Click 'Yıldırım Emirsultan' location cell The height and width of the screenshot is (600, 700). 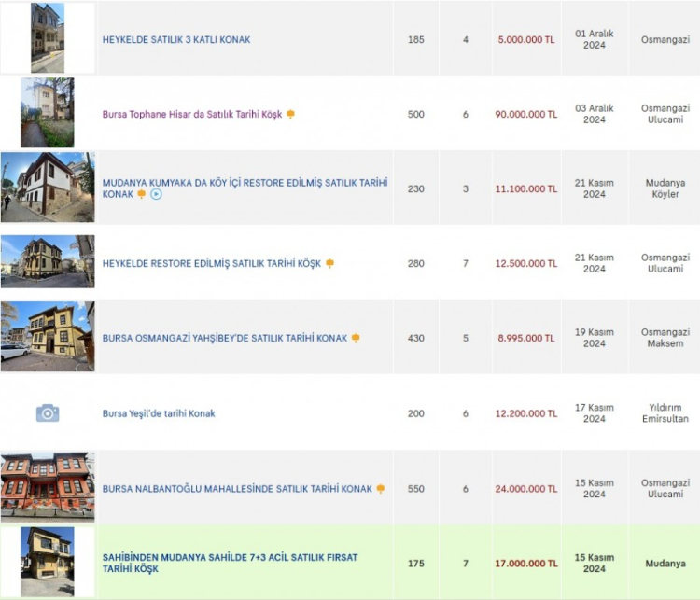coord(665,413)
